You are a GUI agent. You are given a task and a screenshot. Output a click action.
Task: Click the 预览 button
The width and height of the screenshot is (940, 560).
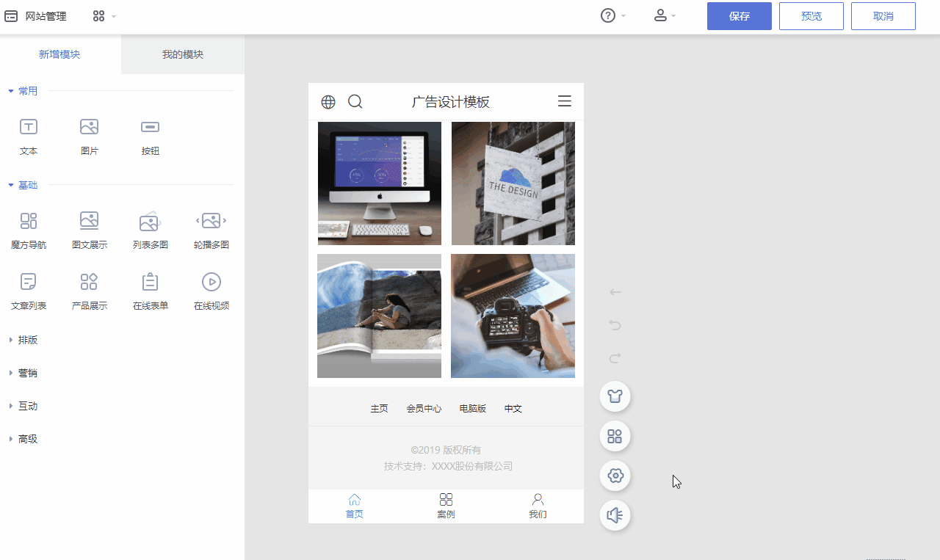coord(811,16)
